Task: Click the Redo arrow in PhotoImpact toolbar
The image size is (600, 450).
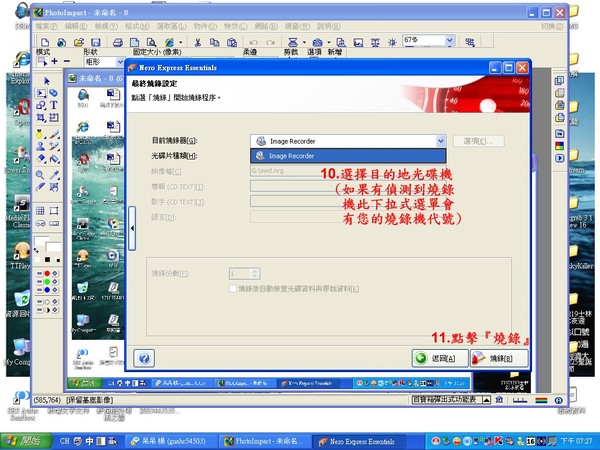Action: pos(271,42)
